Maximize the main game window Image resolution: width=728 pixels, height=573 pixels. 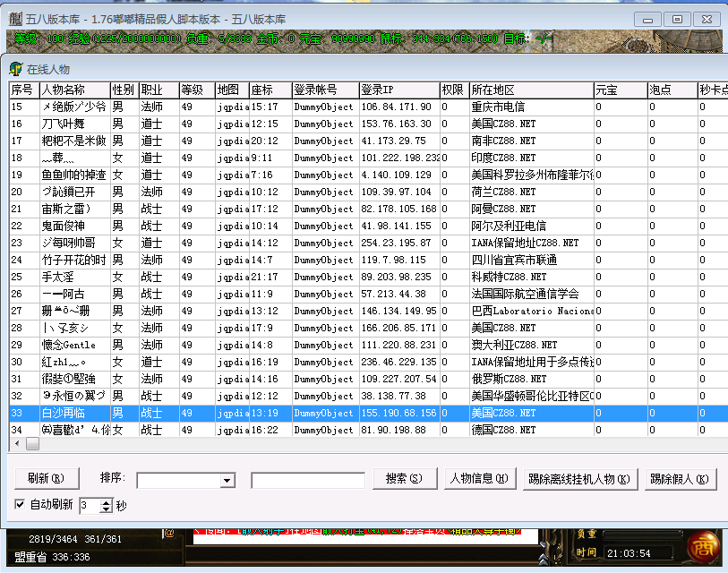(x=677, y=19)
